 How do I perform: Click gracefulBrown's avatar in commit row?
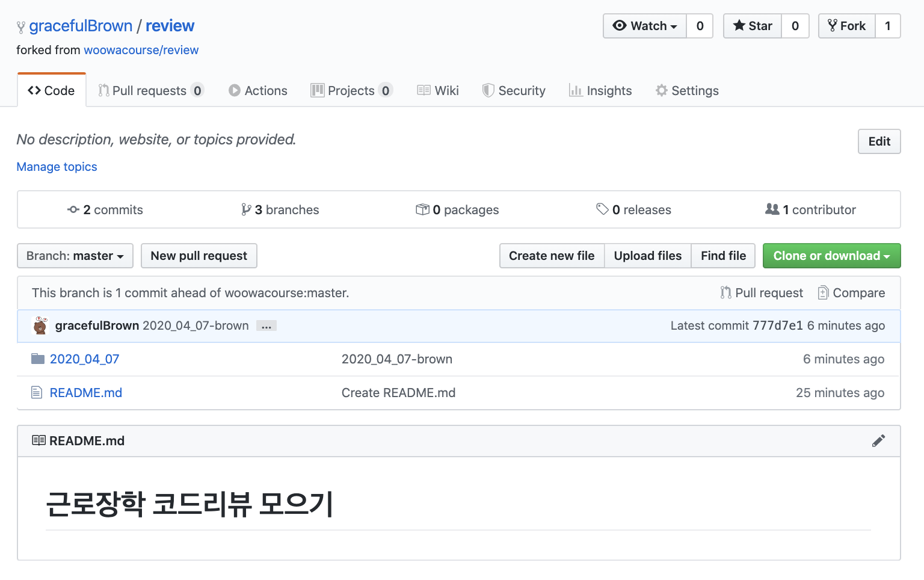point(40,325)
